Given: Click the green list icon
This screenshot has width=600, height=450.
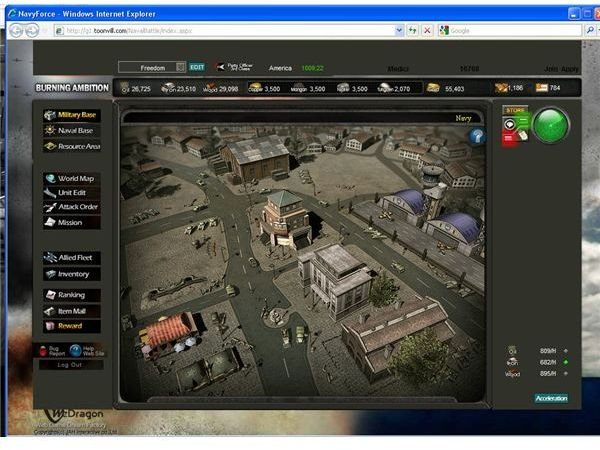Looking at the screenshot, I should coord(523,121).
